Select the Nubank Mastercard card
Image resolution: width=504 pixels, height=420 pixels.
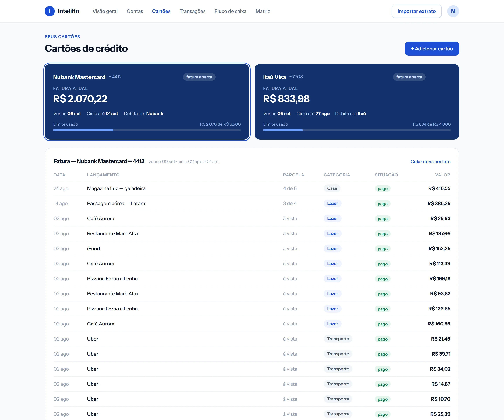point(147,102)
